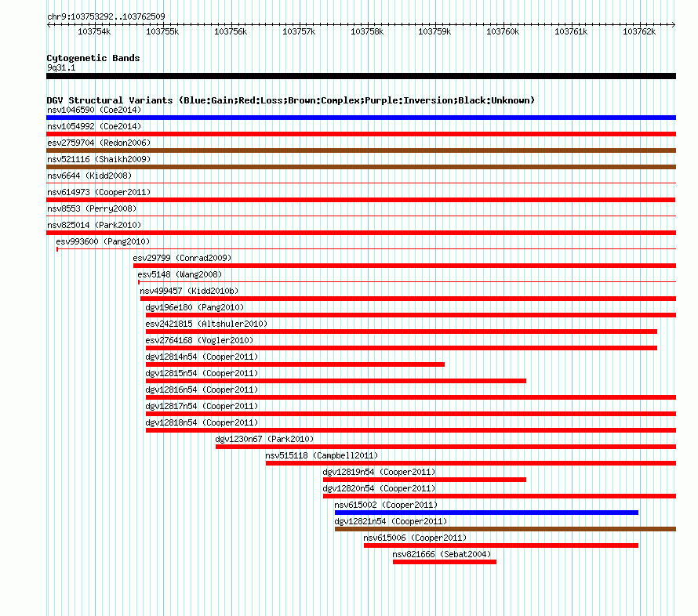Open nsv614973 (Cooper2011) variant
Viewport: 698px width, 616px height.
click(99, 192)
